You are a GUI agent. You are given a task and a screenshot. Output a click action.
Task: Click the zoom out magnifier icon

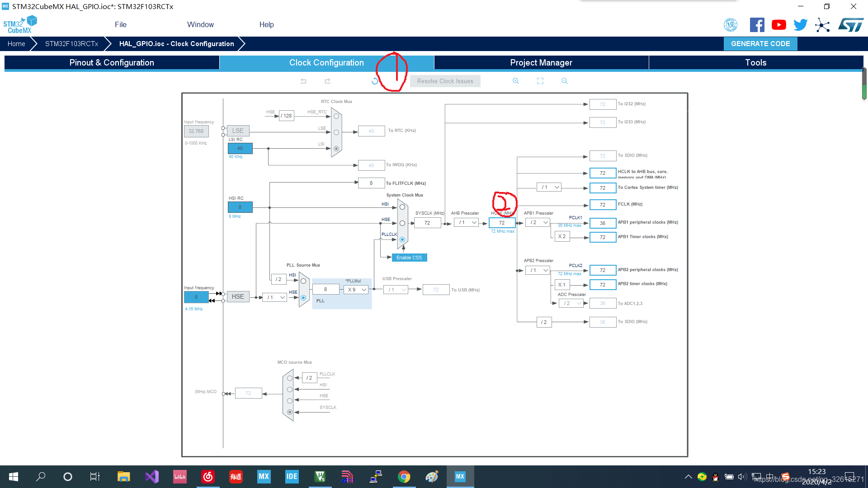tap(565, 80)
